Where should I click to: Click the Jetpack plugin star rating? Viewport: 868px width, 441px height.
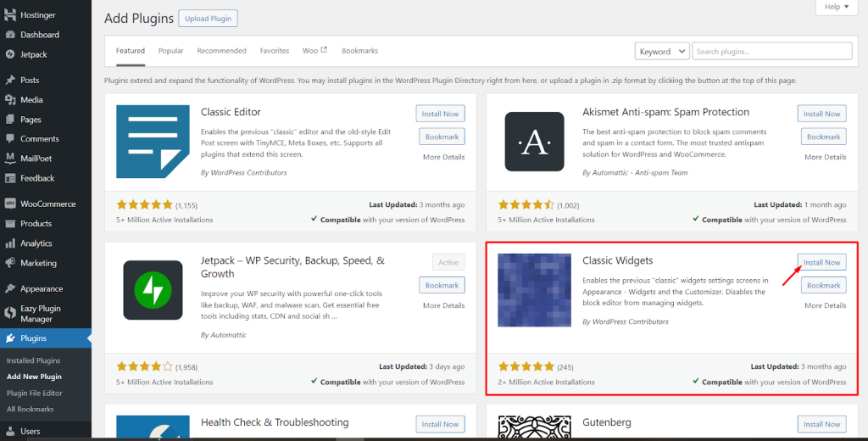pos(144,366)
